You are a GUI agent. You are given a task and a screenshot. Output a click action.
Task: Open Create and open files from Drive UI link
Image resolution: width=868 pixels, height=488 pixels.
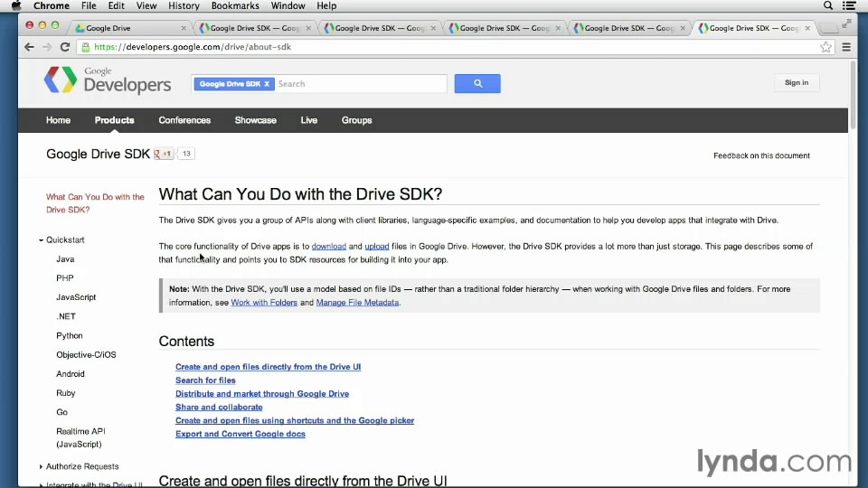tap(268, 367)
